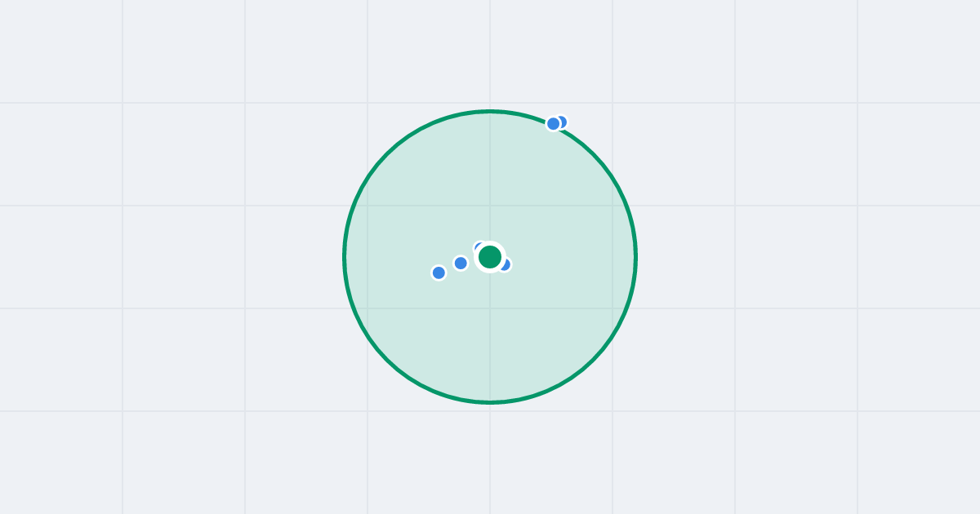Pick blue dot partly hidden above-left of green marker
Screen dimensions: 980x514
(x=479, y=247)
